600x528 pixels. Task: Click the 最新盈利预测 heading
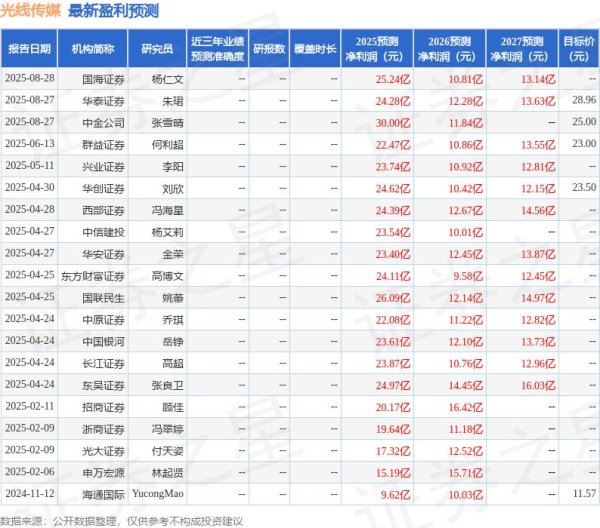point(113,11)
